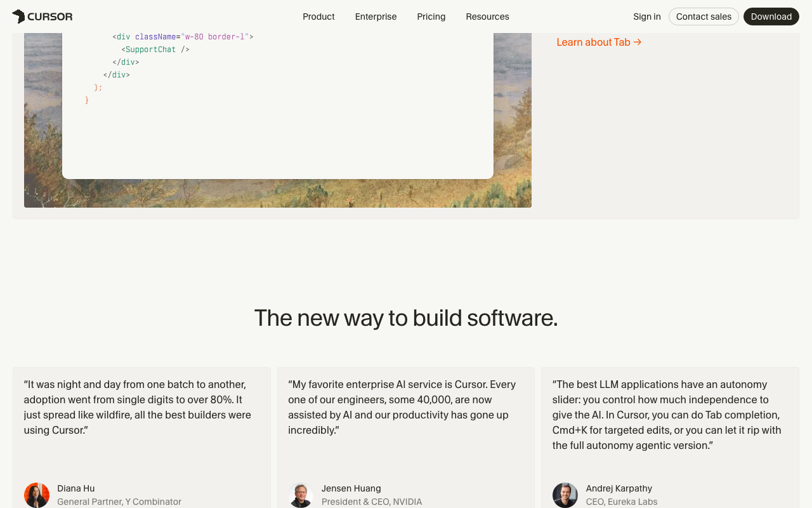812x508 pixels.
Task: Click the CEO, Eureka Labs subtitle
Action: coord(621,502)
